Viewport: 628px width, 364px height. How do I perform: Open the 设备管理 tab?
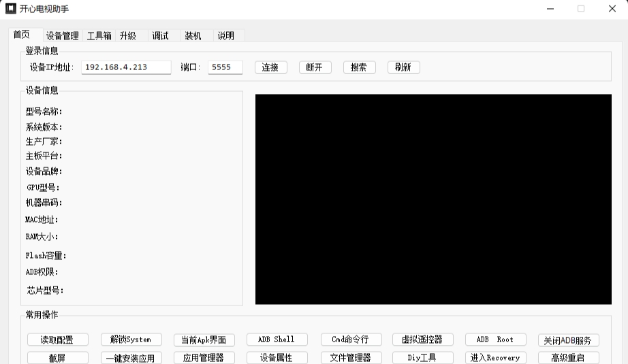click(x=63, y=36)
